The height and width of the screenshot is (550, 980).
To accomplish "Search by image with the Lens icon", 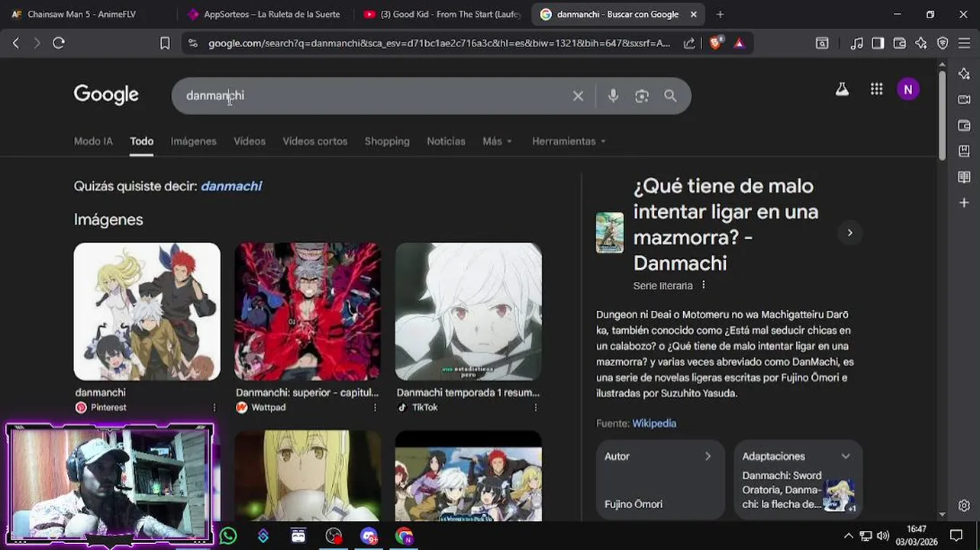I will [x=642, y=96].
